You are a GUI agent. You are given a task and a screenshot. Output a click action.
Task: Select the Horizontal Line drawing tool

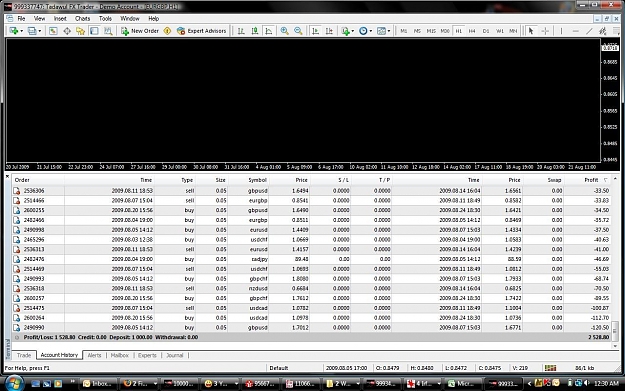pyautogui.click(x=575, y=31)
